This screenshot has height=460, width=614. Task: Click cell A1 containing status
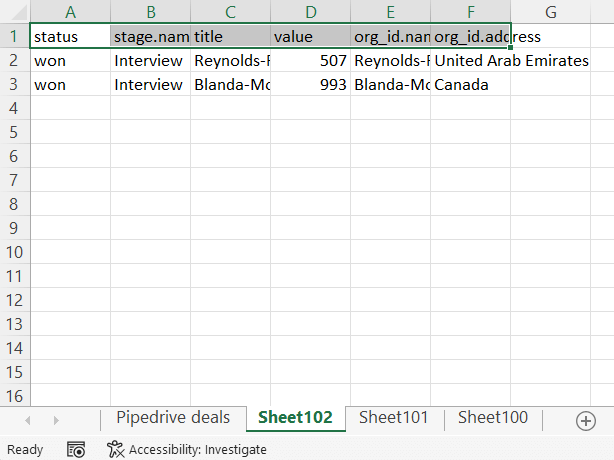[x=70, y=36]
